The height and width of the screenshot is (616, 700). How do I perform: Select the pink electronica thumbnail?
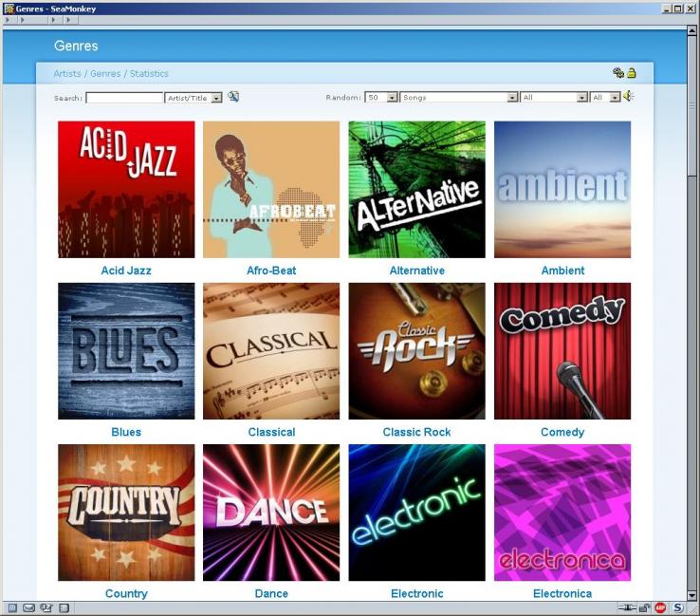(x=562, y=513)
